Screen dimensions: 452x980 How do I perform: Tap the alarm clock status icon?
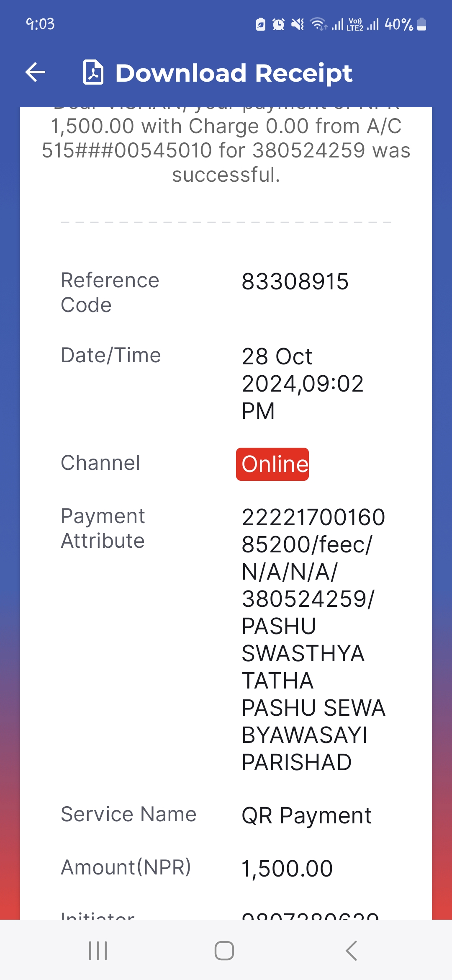[x=278, y=24]
